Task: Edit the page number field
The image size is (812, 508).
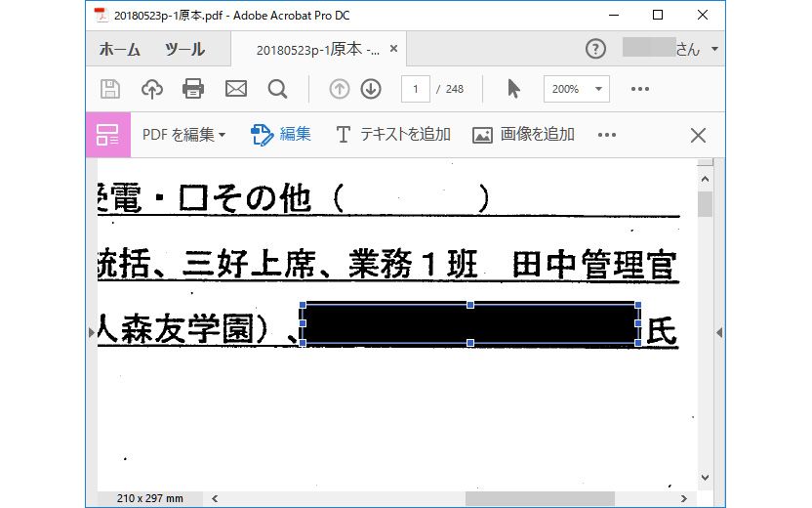Action: click(x=416, y=89)
